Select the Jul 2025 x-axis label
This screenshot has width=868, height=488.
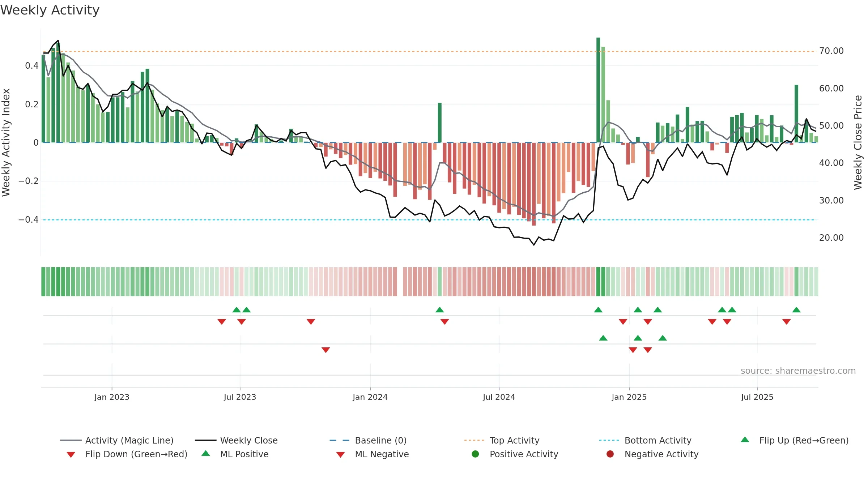tap(757, 397)
